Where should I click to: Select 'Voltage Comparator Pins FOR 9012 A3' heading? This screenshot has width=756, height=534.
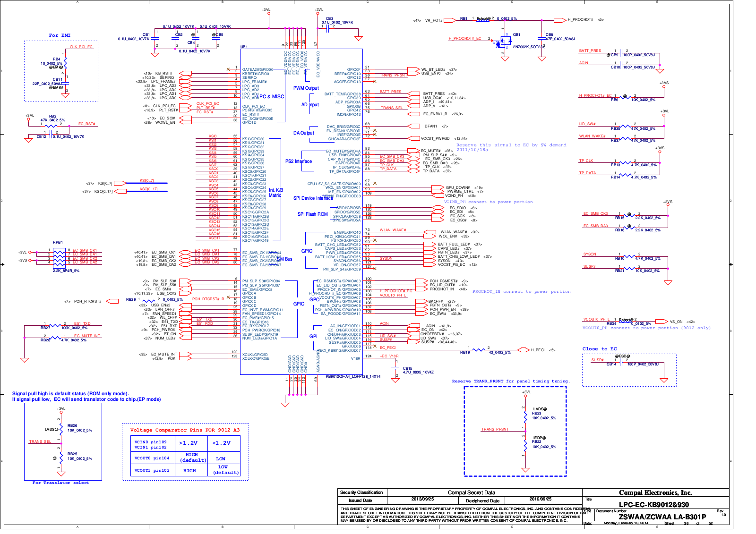click(185, 430)
